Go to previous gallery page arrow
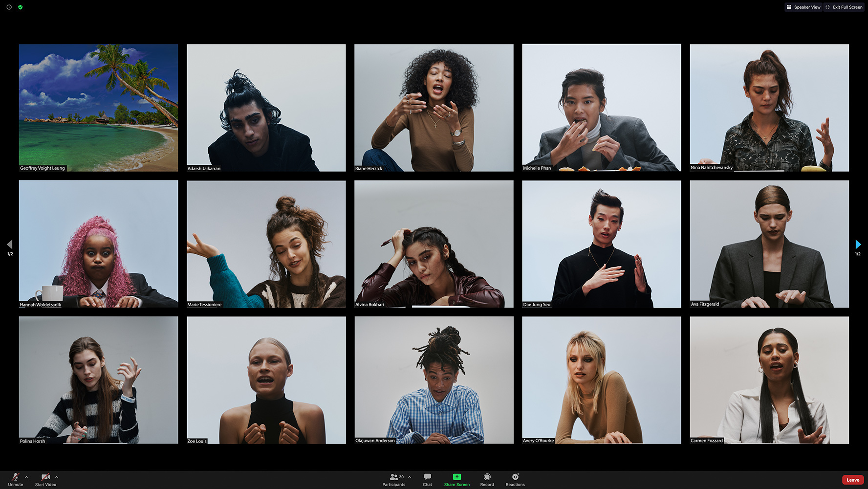The height and width of the screenshot is (489, 868). [x=10, y=244]
